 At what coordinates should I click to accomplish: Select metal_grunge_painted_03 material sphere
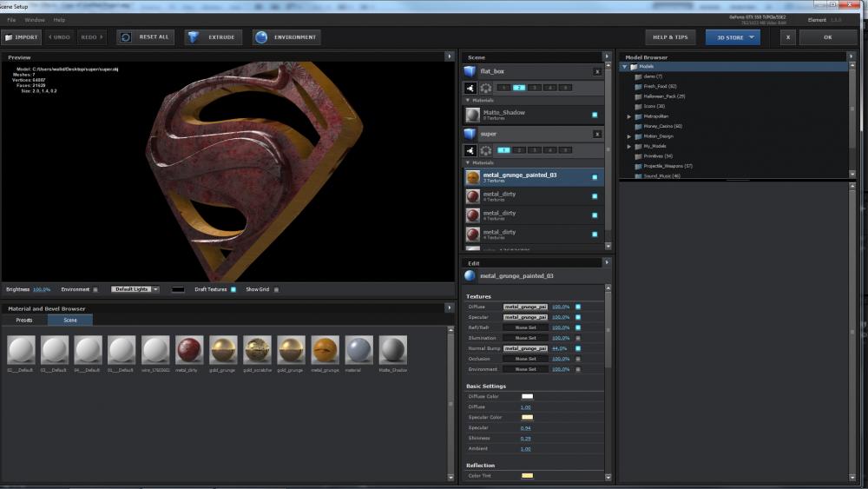click(x=473, y=177)
